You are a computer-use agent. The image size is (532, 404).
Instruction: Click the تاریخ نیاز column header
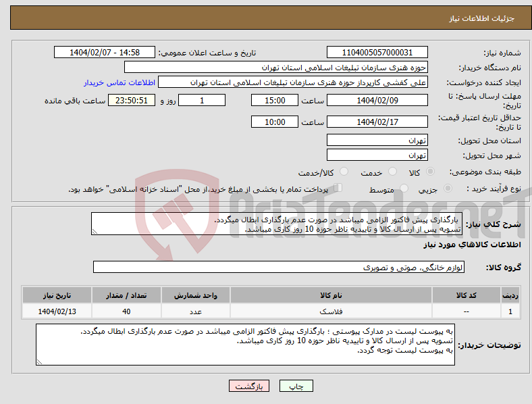(57, 295)
